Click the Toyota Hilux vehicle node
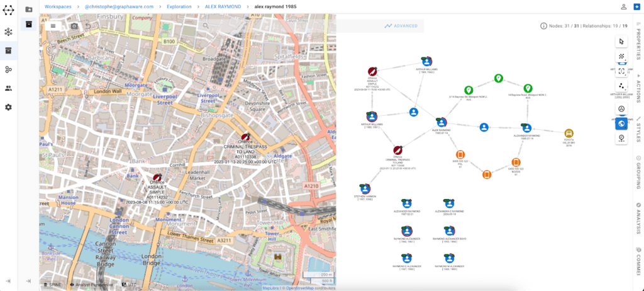Image resolution: width=644 pixels, height=291 pixels. coord(569,134)
